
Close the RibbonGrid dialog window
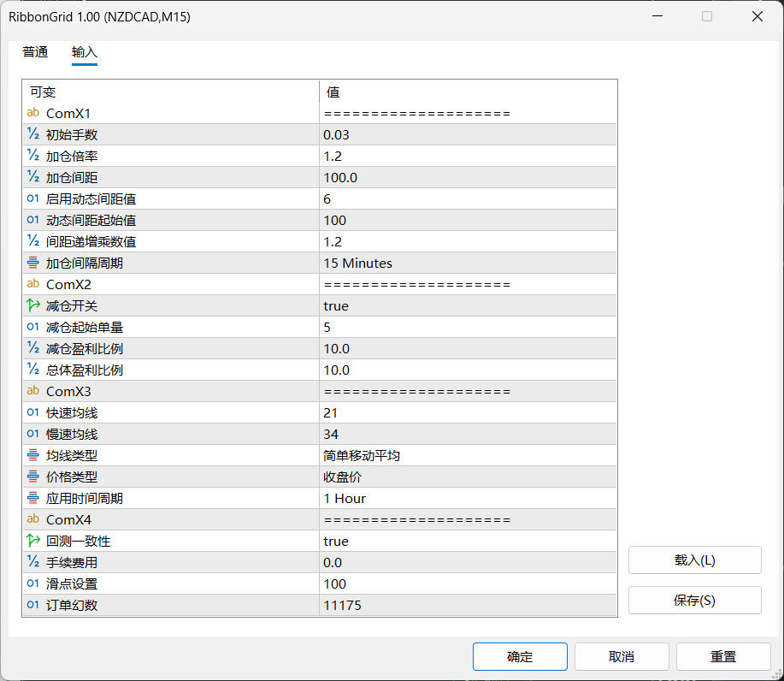tap(757, 16)
